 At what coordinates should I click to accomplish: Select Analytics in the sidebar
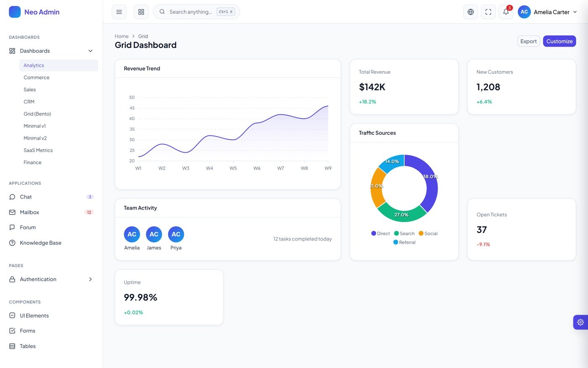(58, 65)
